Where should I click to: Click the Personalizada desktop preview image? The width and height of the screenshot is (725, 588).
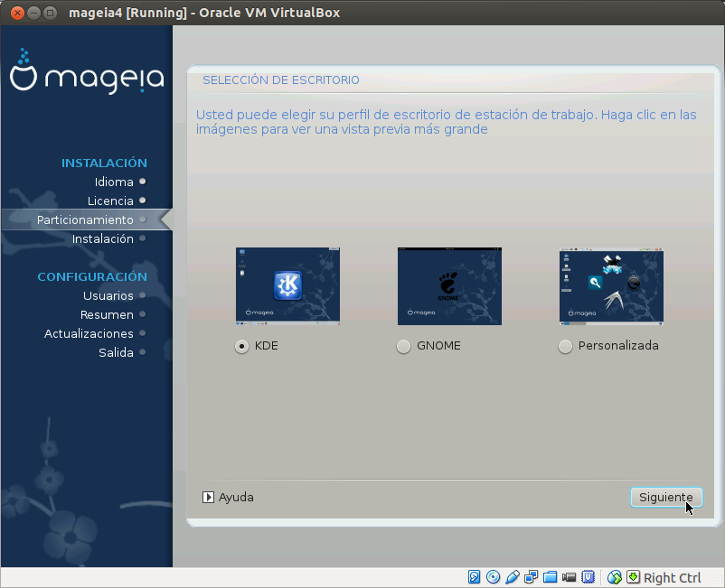coord(611,285)
